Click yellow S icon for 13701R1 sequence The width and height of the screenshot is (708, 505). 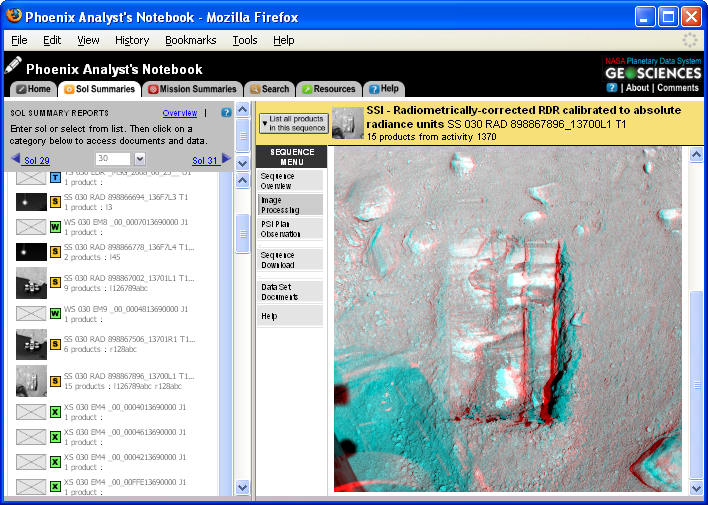(x=56, y=344)
